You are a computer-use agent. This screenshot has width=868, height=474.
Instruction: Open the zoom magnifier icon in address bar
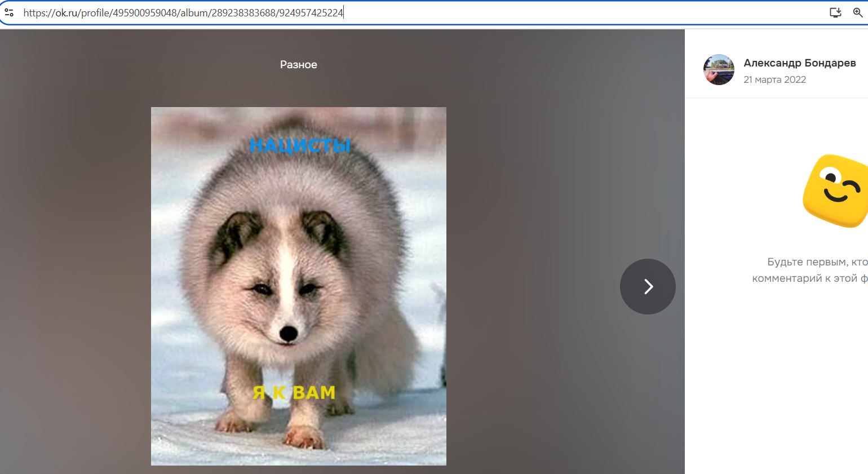tap(858, 12)
